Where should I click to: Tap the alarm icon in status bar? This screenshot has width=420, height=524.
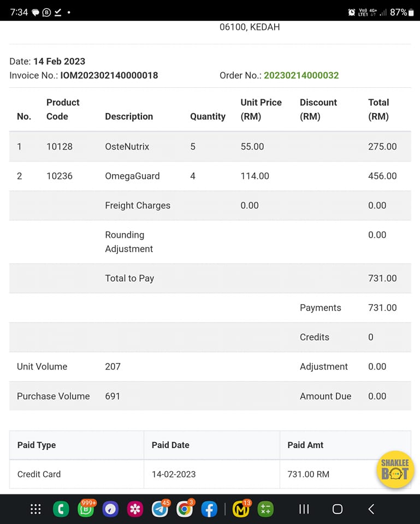(x=351, y=12)
